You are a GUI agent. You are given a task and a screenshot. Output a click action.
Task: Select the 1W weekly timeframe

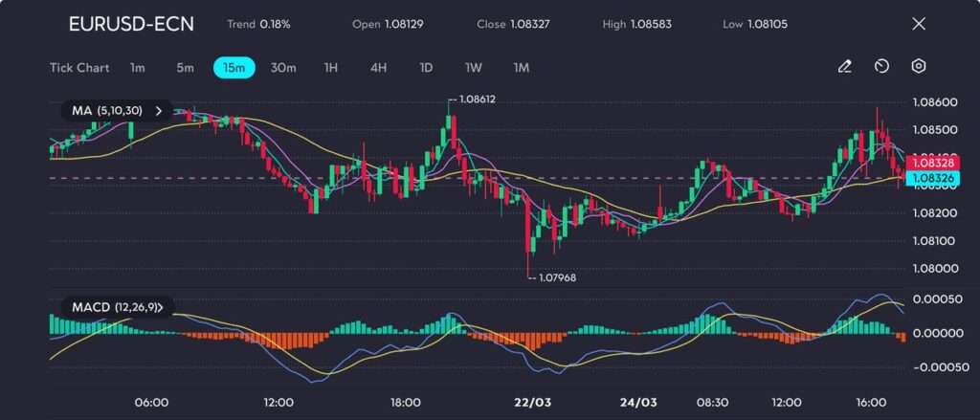473,68
